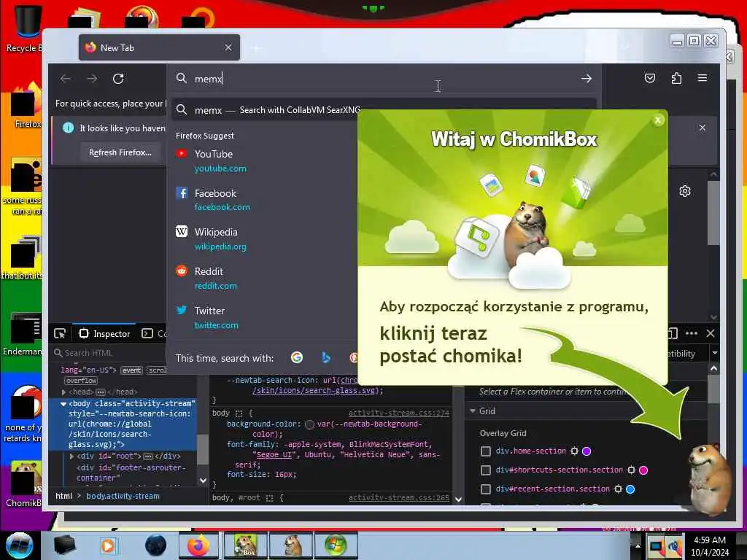The image size is (747, 560).
Task: Enable overlay grid for div.home-section
Action: pyautogui.click(x=485, y=451)
